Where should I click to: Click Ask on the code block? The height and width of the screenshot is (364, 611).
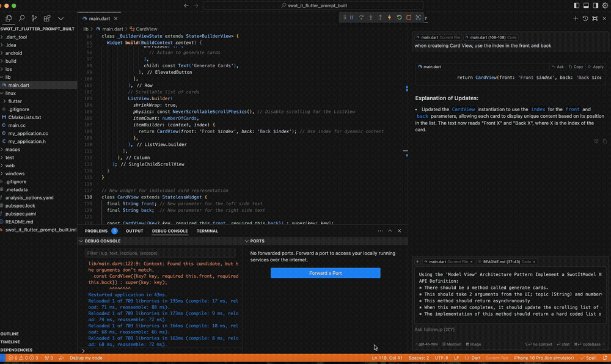[558, 67]
